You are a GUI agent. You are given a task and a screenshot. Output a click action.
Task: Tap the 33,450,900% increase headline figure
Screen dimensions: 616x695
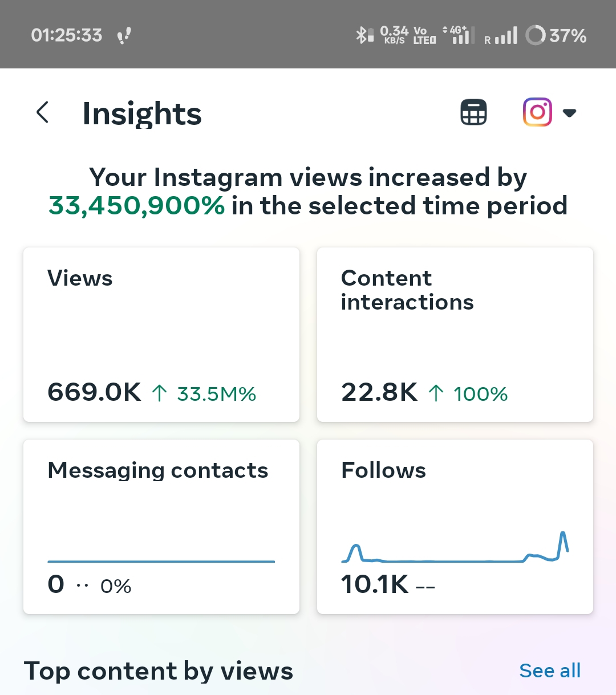[137, 206]
